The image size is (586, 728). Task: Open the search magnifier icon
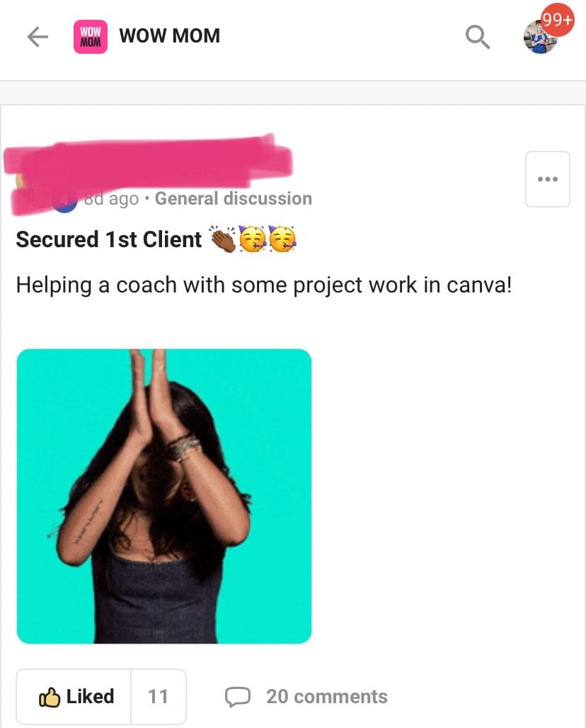478,37
